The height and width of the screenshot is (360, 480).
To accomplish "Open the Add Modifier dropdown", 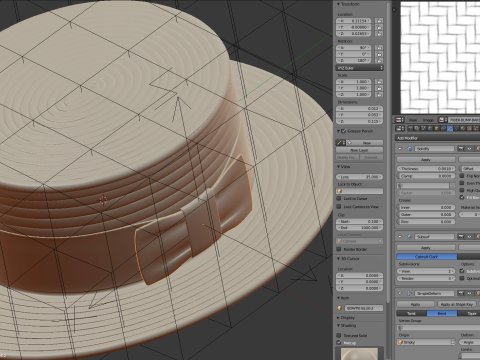I will click(x=438, y=138).
